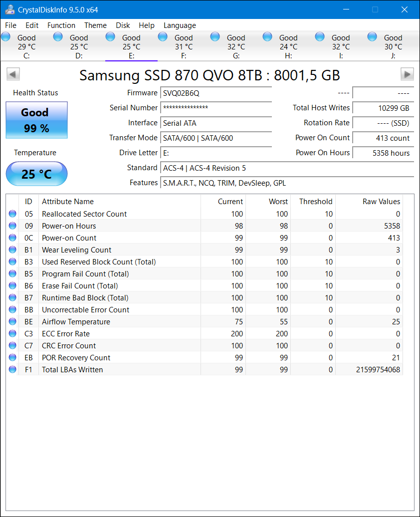This screenshot has height=517, width=420.
Task: Select disk F: status orb
Action: 163,36
